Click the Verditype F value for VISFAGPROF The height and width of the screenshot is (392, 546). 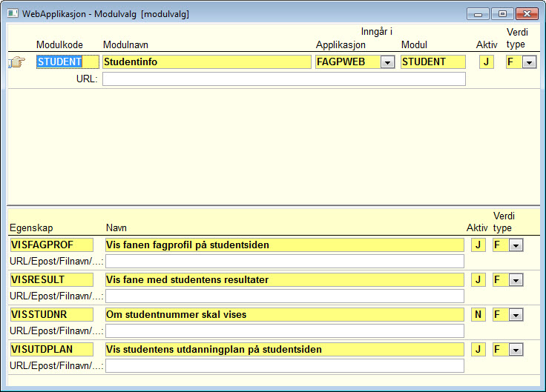point(501,245)
